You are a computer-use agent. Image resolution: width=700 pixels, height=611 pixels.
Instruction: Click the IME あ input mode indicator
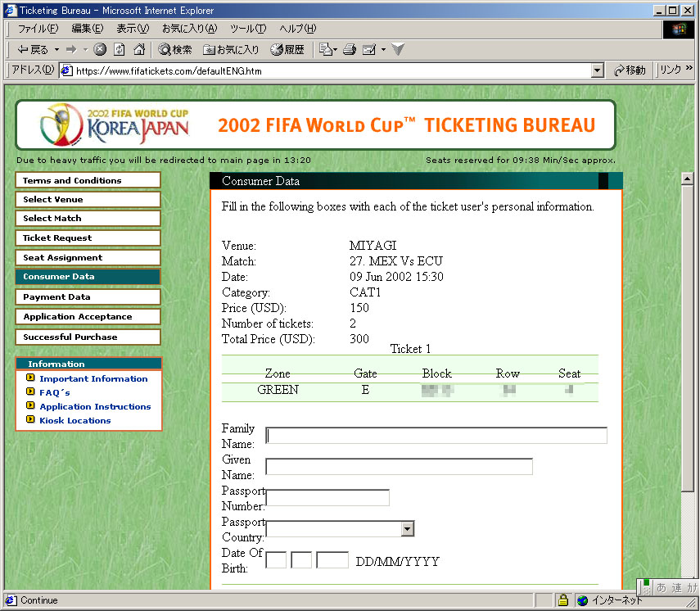662,588
